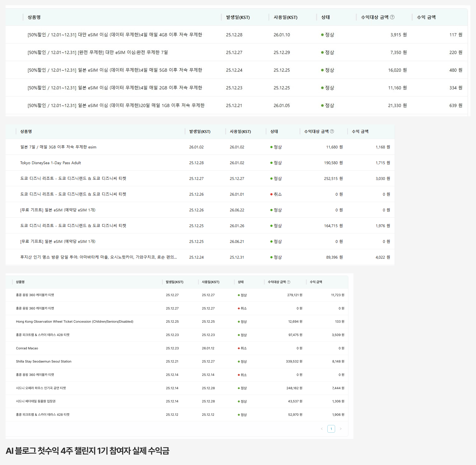Click red 취소 status dot on Conrad Macao row
Screen dimensions: 476x465
click(239, 348)
